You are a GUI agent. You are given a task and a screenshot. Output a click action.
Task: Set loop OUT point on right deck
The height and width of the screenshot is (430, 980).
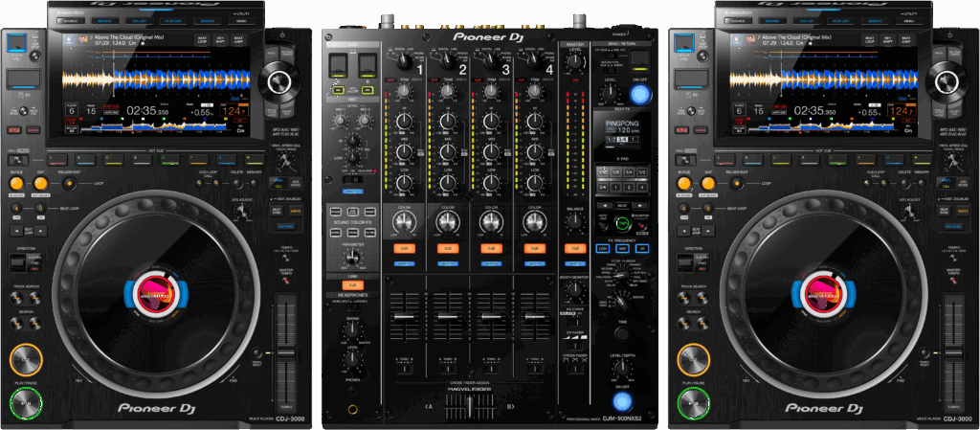[708, 184]
